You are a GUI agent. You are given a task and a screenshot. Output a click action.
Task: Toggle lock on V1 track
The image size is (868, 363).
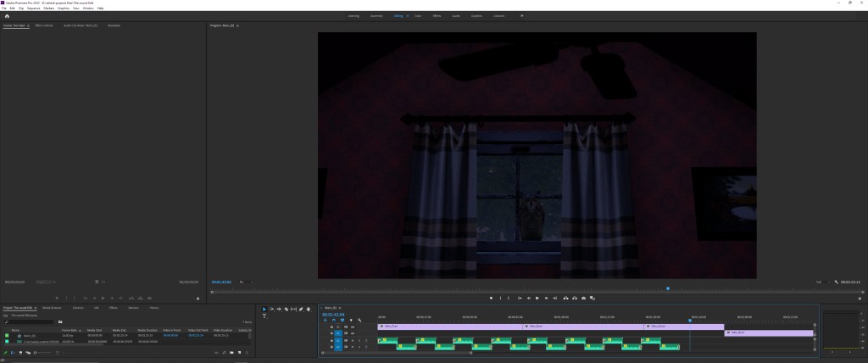pos(331,333)
